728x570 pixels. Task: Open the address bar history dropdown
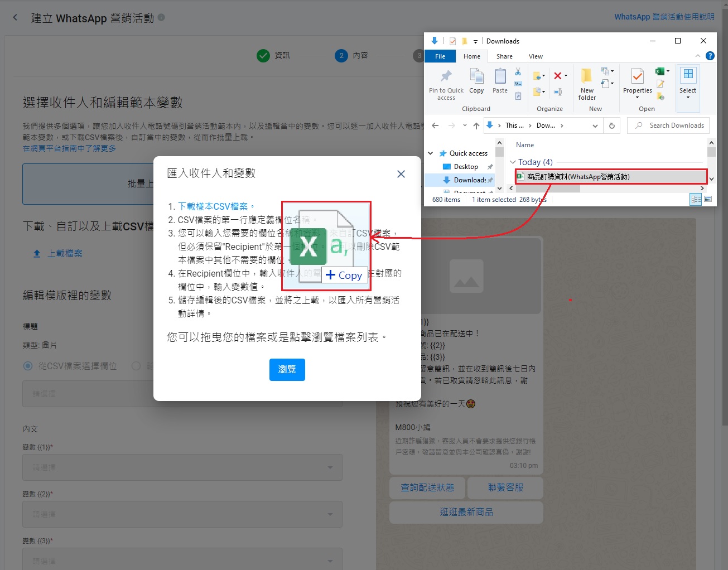(x=595, y=125)
